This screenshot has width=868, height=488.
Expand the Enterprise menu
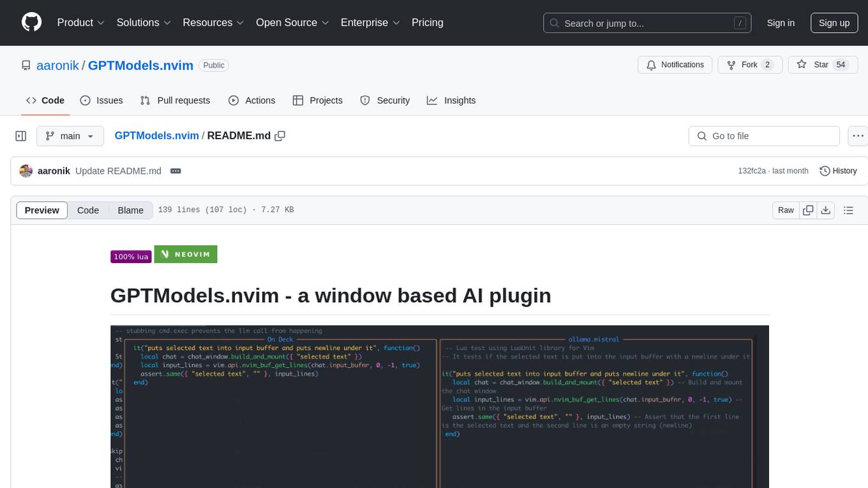tap(370, 22)
